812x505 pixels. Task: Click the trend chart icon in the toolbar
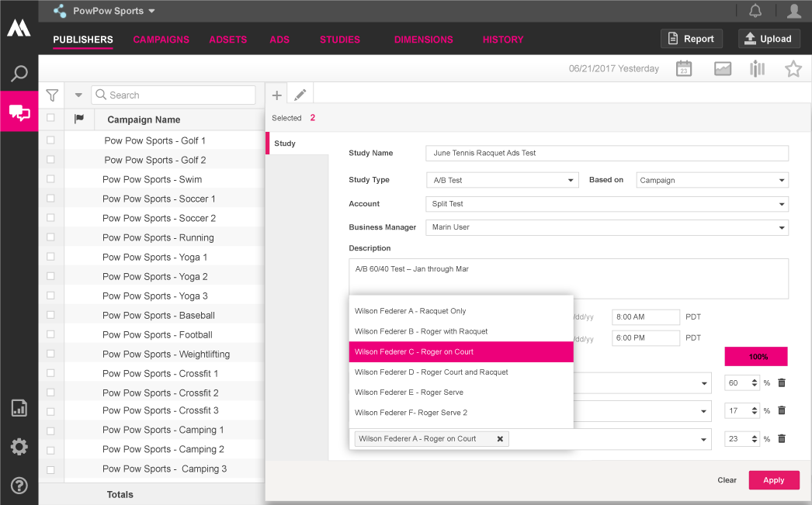coord(723,68)
